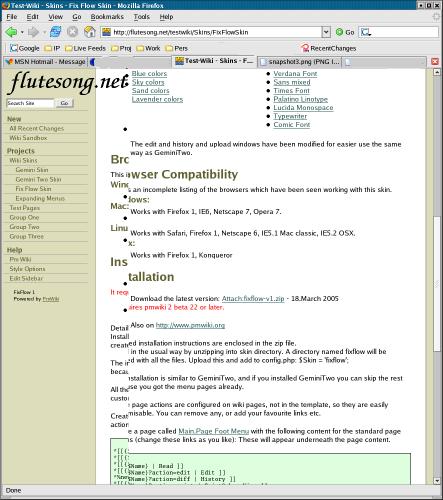Open the search engine selector icon
The width and height of the screenshot is (443, 500).
coord(366,32)
